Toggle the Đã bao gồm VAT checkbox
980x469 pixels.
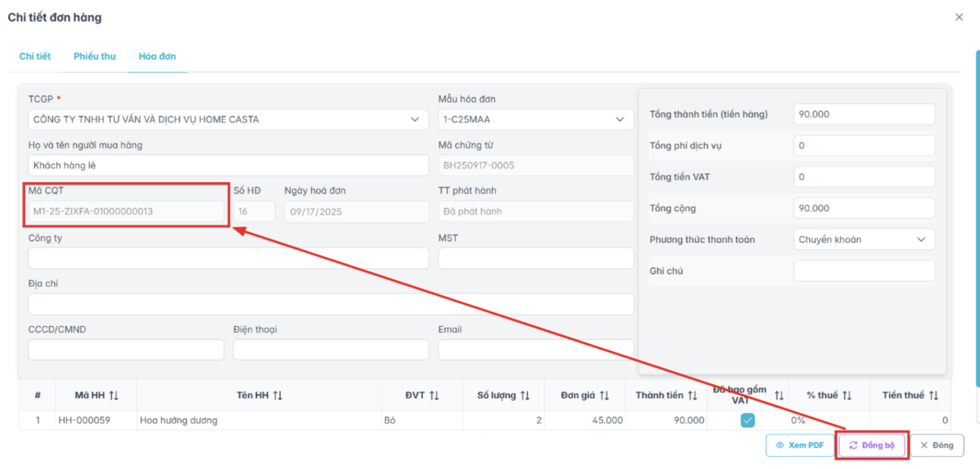click(x=747, y=420)
